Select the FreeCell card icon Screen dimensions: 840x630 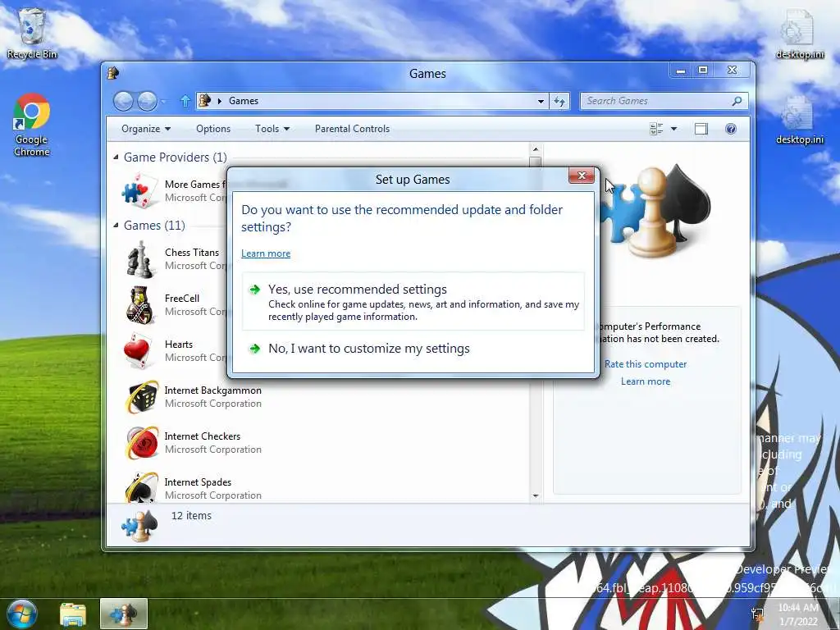point(139,305)
